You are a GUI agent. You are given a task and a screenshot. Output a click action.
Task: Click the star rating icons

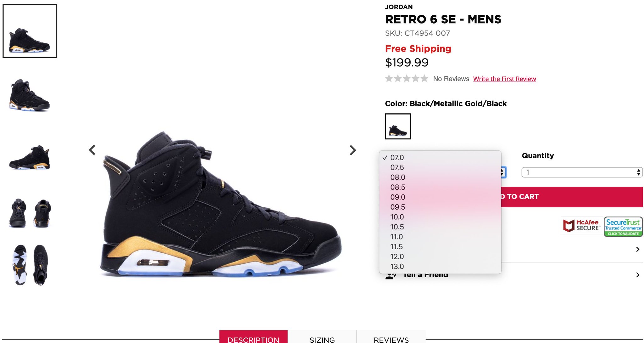(x=407, y=78)
